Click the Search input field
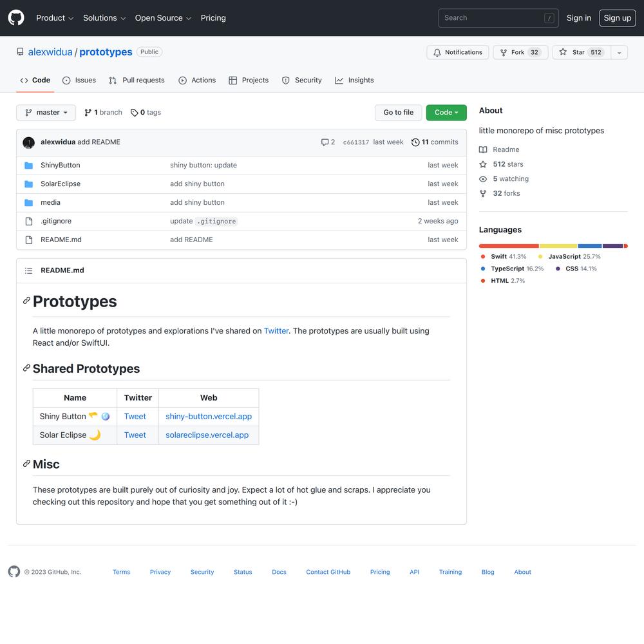This screenshot has height=644, width=644. [498, 18]
